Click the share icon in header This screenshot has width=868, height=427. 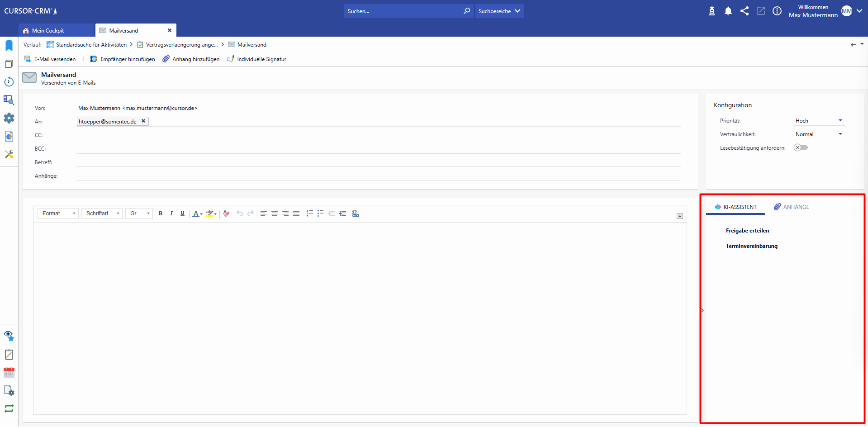click(744, 11)
